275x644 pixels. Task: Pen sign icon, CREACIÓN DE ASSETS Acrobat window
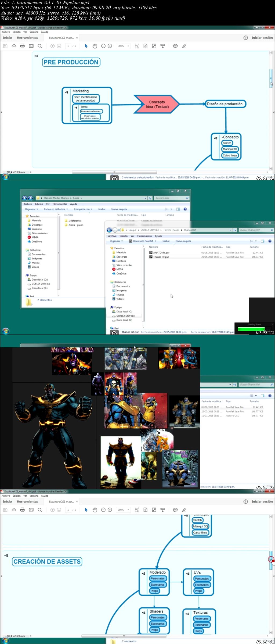click(x=184, y=510)
